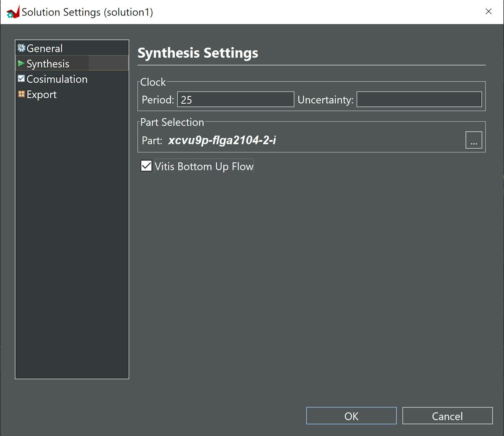The image size is (504, 436).
Task: Close the Solution Settings dialog
Action: click(x=488, y=12)
